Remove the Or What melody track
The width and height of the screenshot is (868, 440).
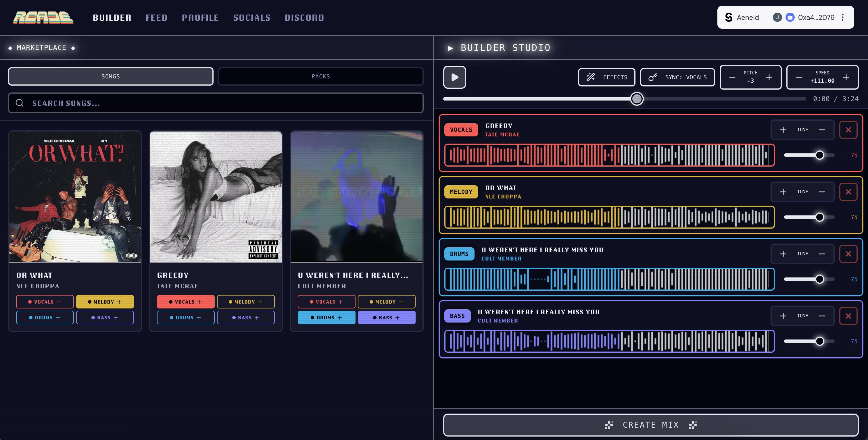(848, 192)
